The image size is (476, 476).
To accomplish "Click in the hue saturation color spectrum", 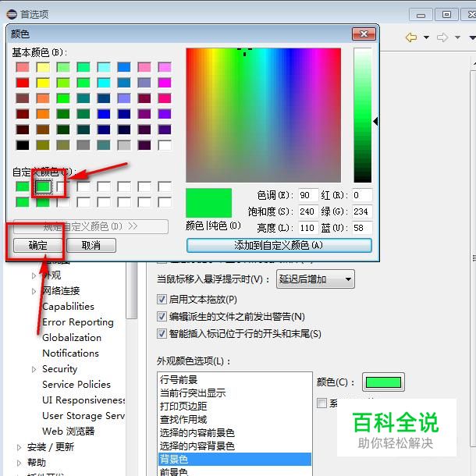I will click(263, 115).
